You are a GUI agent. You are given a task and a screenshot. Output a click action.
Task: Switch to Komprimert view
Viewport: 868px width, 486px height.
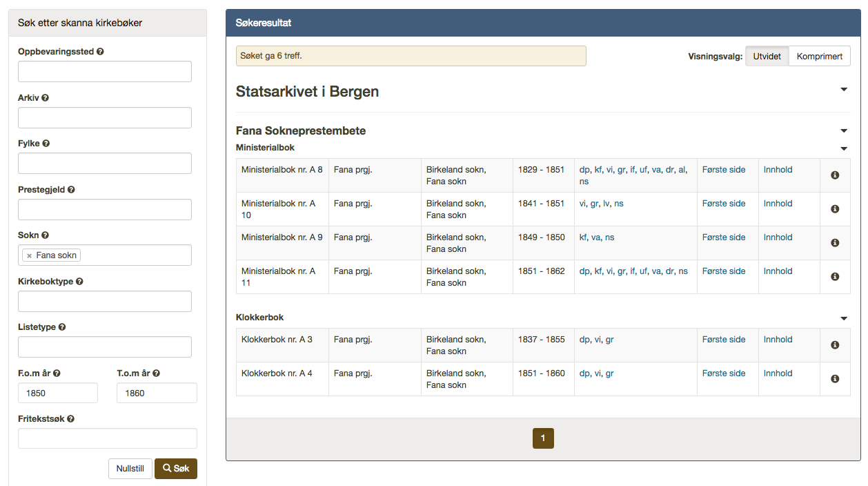click(x=819, y=57)
